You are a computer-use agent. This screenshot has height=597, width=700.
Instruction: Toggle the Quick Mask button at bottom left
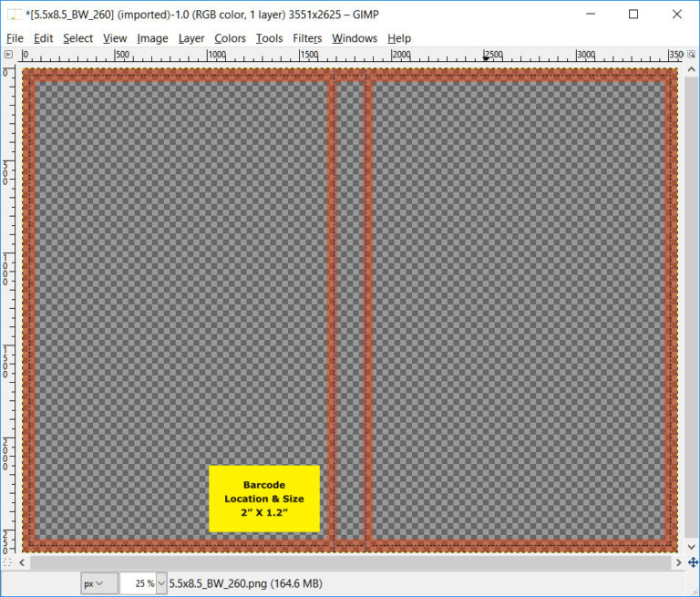[x=7, y=562]
